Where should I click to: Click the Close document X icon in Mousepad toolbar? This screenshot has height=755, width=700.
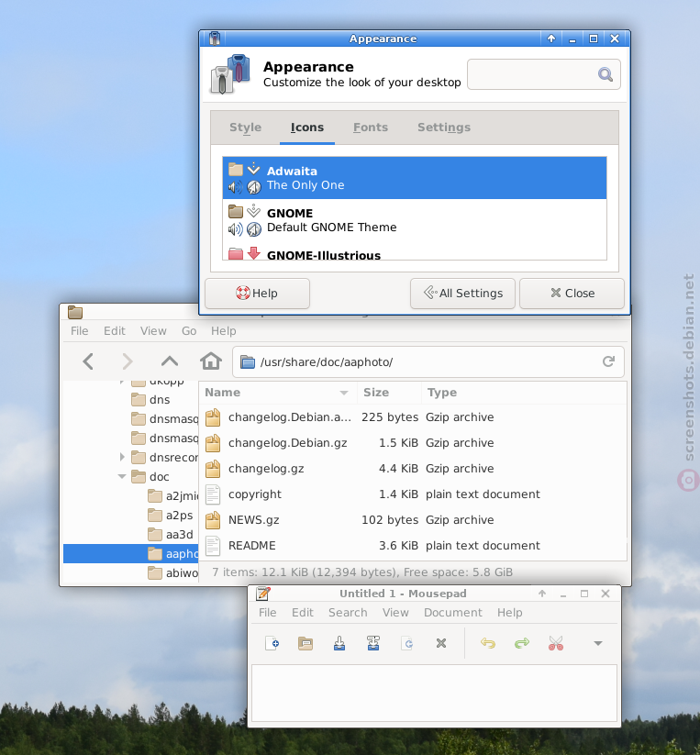(441, 643)
